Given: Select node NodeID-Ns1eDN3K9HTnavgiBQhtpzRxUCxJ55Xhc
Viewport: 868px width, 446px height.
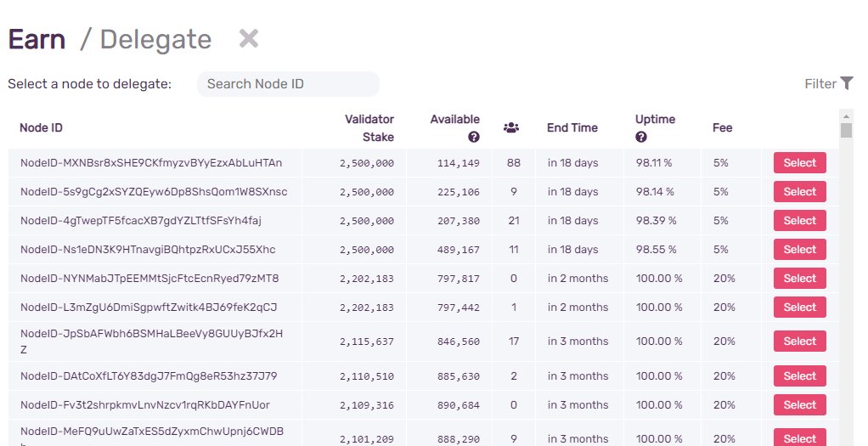Looking at the screenshot, I should [799, 249].
